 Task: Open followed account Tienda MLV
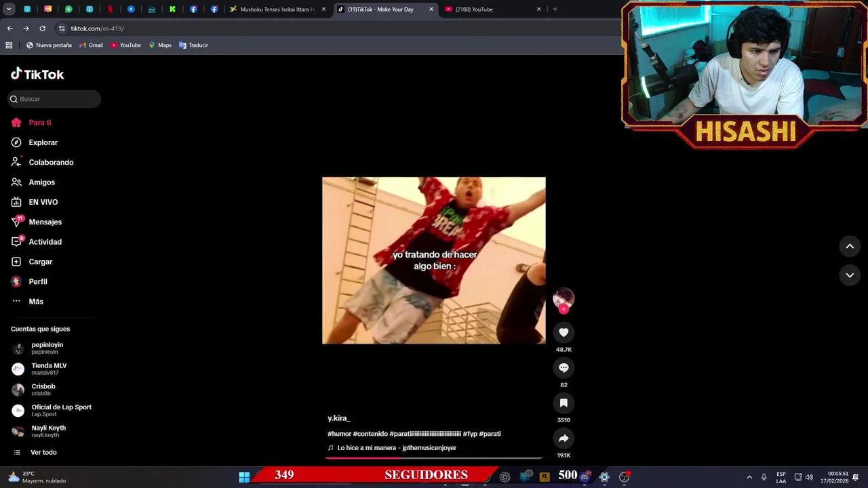39,369
